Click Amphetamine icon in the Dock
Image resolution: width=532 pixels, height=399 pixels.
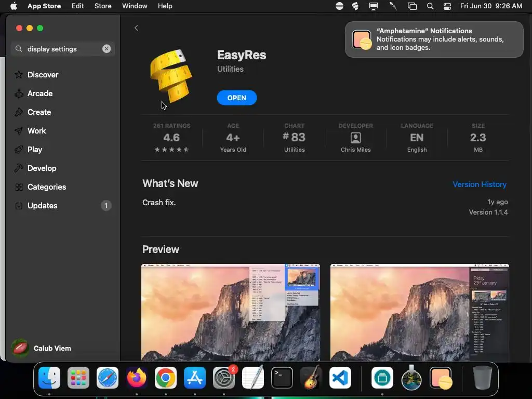pyautogui.click(x=441, y=378)
